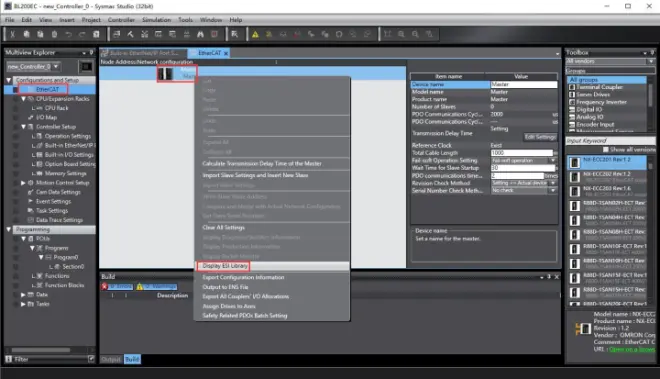
Task: Click the Paste toolbar icon
Action: [40, 34]
